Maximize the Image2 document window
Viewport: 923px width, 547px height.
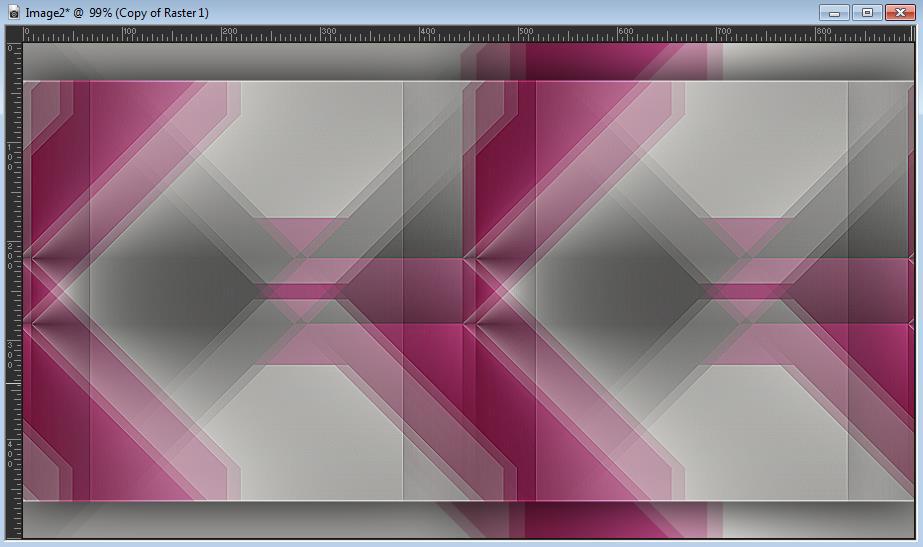(867, 12)
